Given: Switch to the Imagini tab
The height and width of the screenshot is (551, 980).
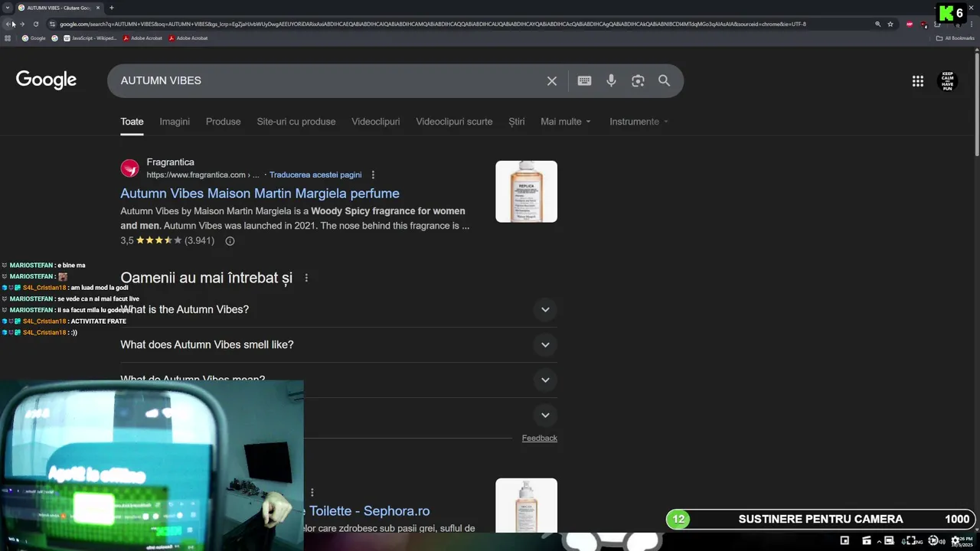Looking at the screenshot, I should click(175, 122).
